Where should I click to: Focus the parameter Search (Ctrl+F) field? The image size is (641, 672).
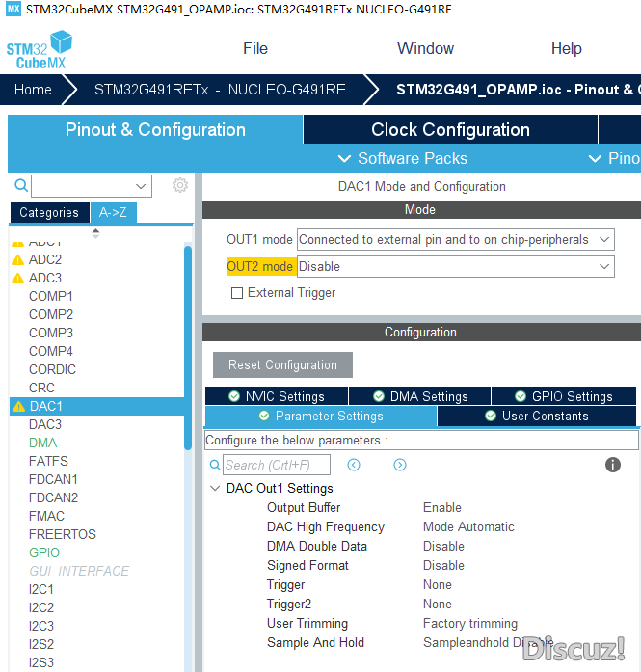pyautogui.click(x=277, y=465)
